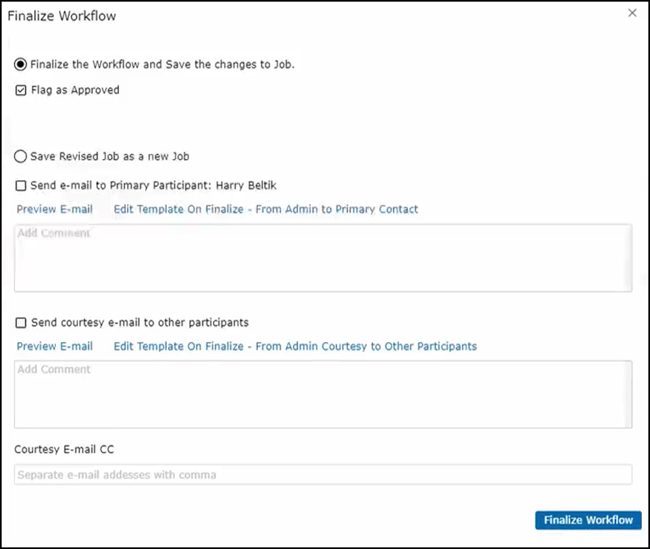
Task: Click the courtesy e-mail Add Comment box
Action: click(x=322, y=394)
